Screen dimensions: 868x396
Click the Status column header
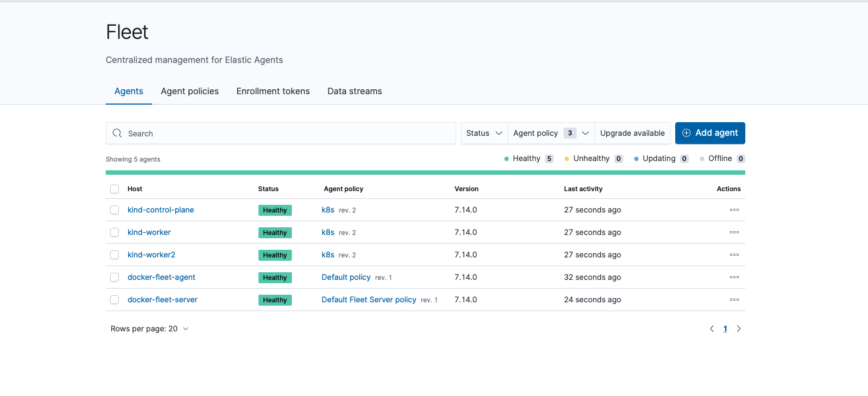tap(268, 189)
